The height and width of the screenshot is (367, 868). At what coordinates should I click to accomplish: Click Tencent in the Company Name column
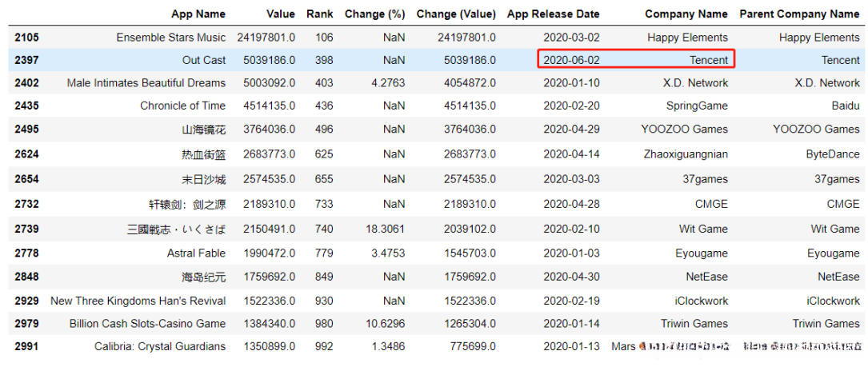click(709, 60)
